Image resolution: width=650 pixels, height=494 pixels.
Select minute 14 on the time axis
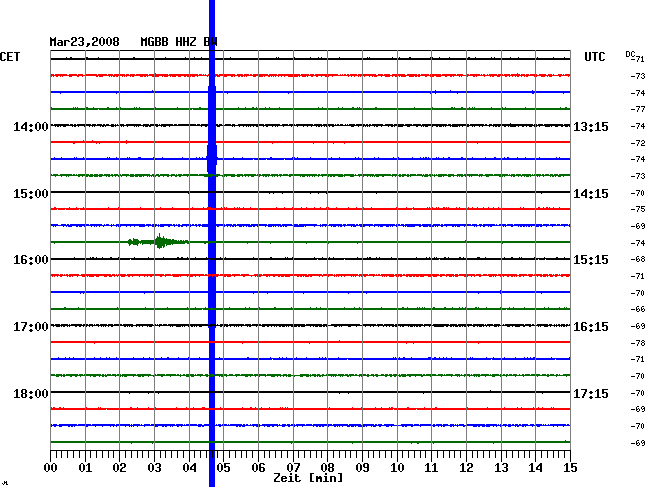pos(536,468)
